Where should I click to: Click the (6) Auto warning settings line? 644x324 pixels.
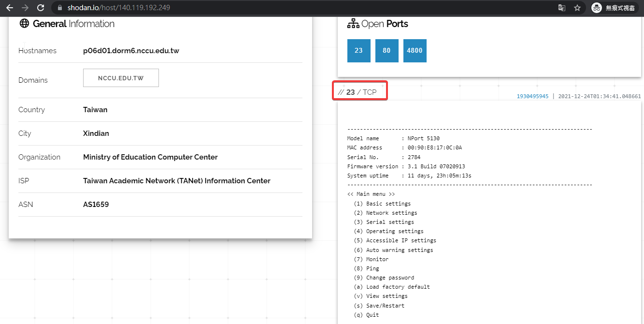coord(393,250)
